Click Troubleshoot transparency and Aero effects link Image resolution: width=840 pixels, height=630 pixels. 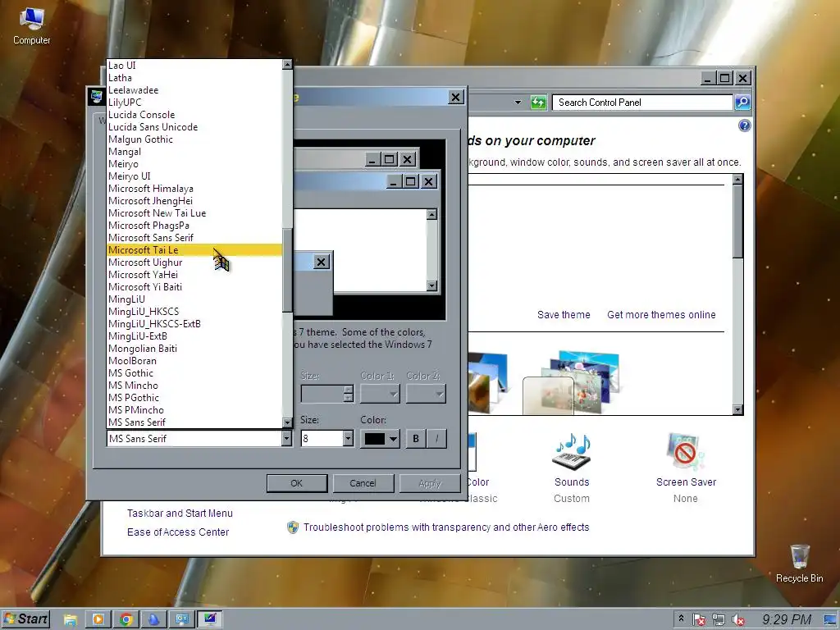446,527
